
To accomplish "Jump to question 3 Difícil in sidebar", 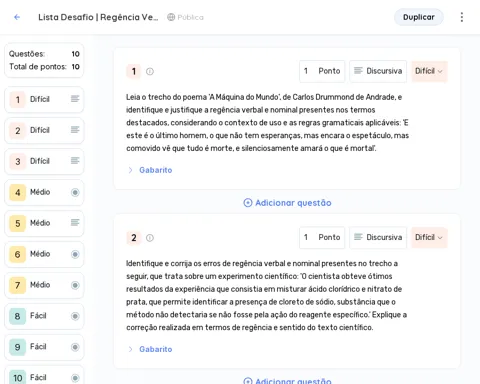I will coord(44,161).
